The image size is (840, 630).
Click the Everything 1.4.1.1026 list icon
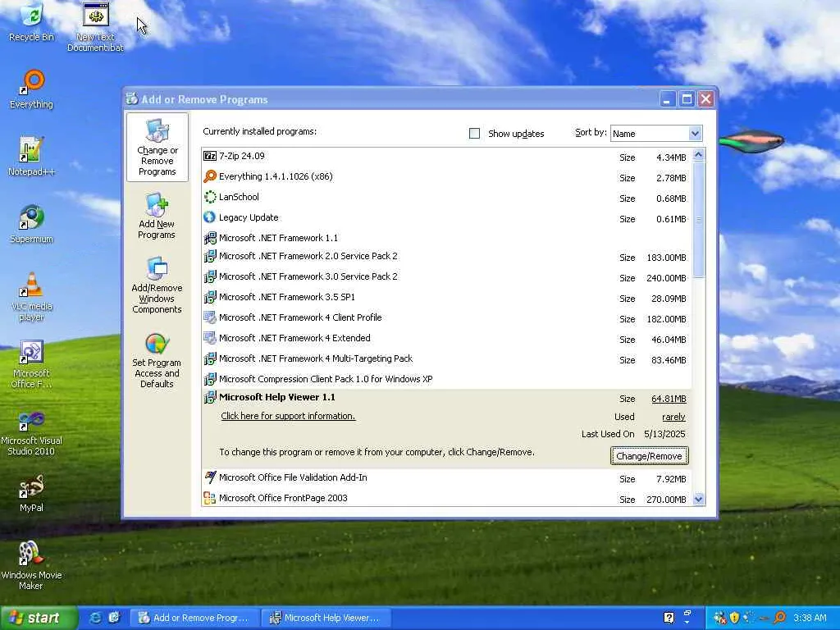(x=210, y=176)
